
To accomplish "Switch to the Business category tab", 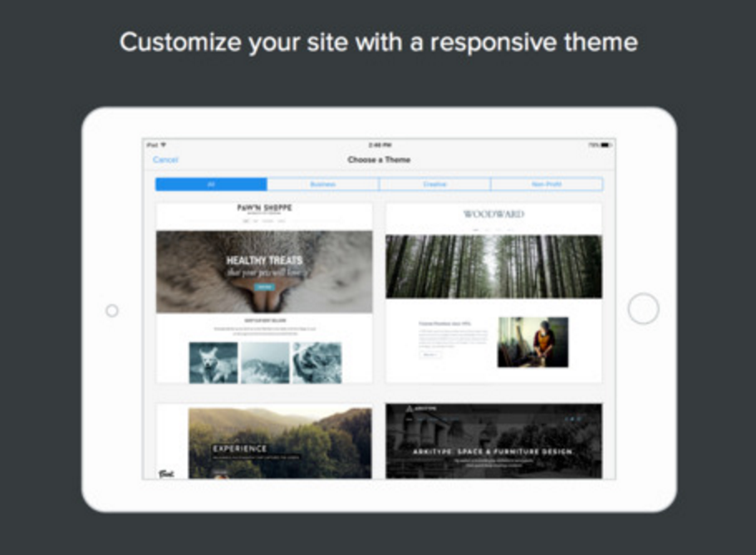I will coord(323,184).
